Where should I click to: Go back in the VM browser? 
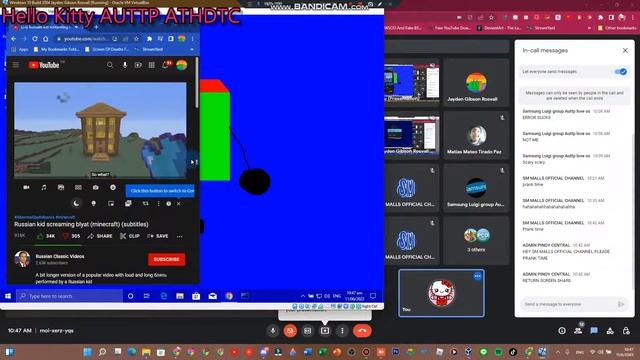14,39
